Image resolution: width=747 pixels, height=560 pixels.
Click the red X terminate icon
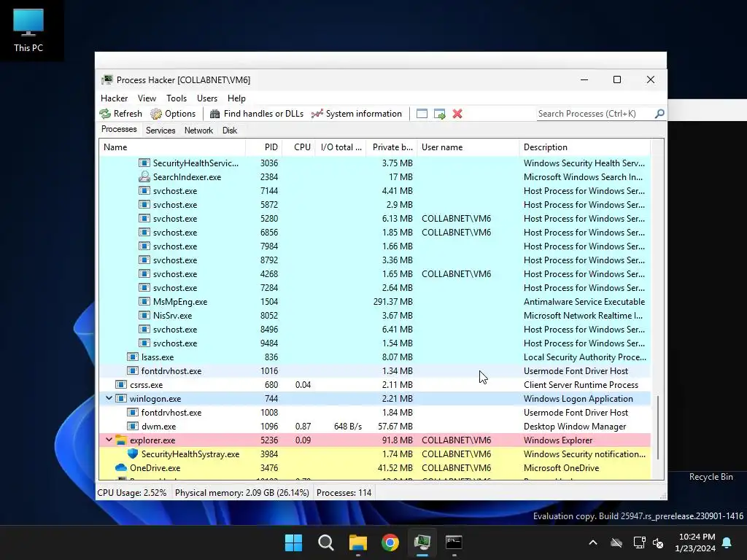[457, 114]
